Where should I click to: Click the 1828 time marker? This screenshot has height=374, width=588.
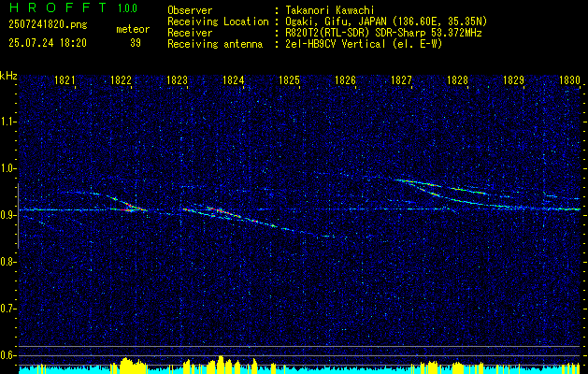[x=457, y=79]
